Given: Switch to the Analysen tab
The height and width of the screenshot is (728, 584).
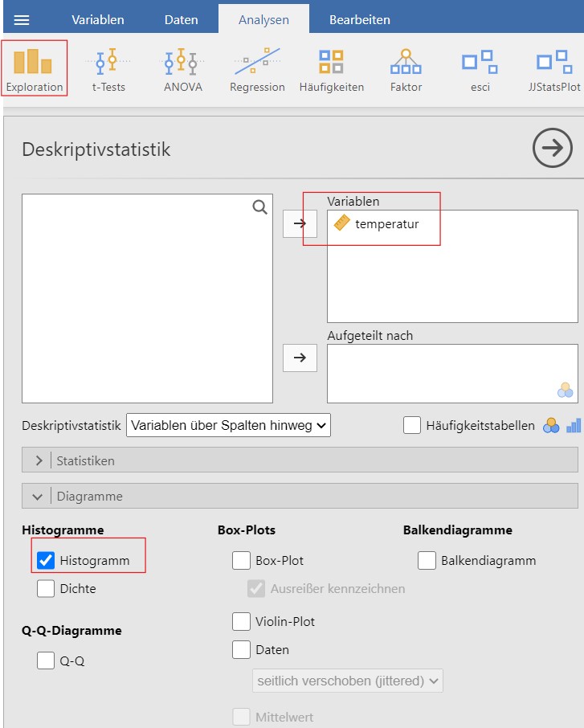Looking at the screenshot, I should [263, 19].
